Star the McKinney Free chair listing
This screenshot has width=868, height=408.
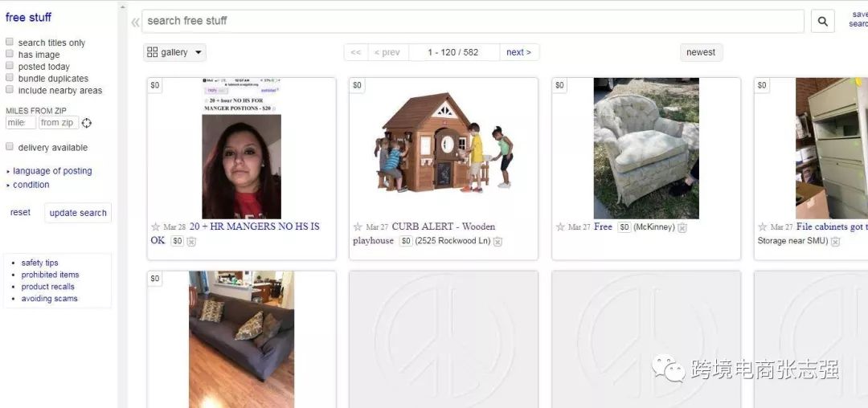tap(560, 226)
